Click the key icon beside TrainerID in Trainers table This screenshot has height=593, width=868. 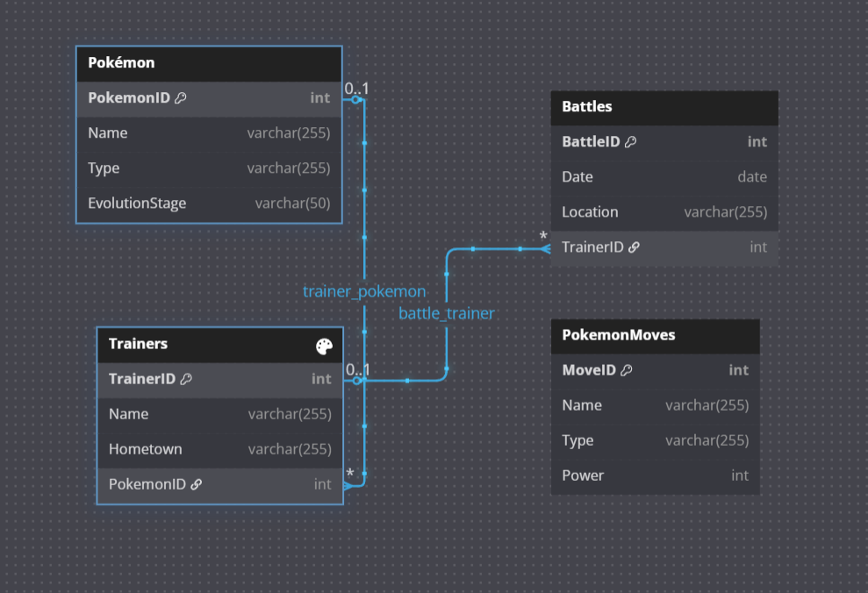[x=186, y=379]
